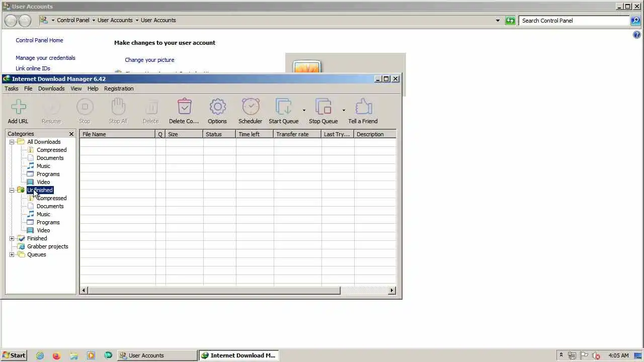This screenshot has height=362, width=644.
Task: Select Video under Unfinished
Action: click(x=43, y=230)
